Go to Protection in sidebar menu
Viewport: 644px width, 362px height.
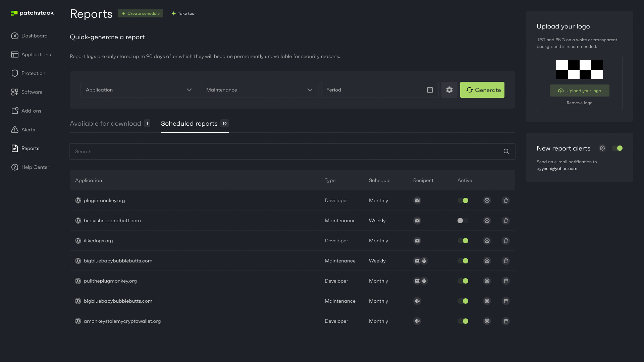pos(33,73)
